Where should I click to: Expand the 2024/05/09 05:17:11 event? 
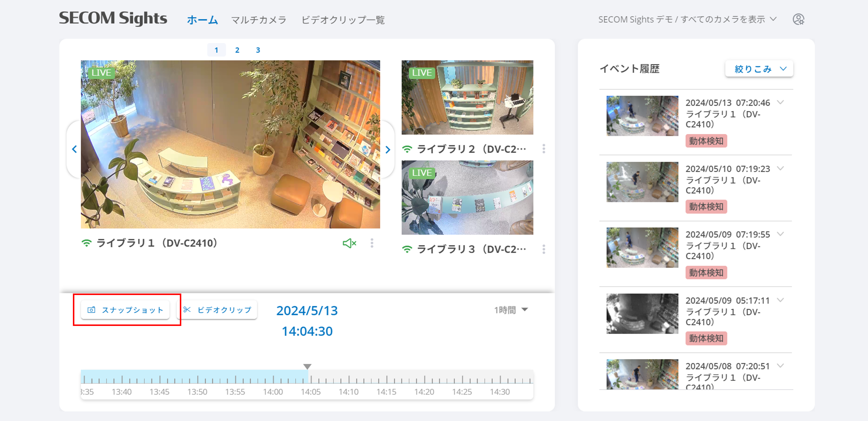(780, 300)
